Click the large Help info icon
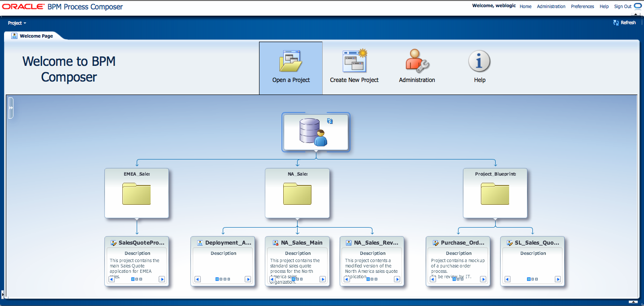644x306 pixels. (x=480, y=61)
